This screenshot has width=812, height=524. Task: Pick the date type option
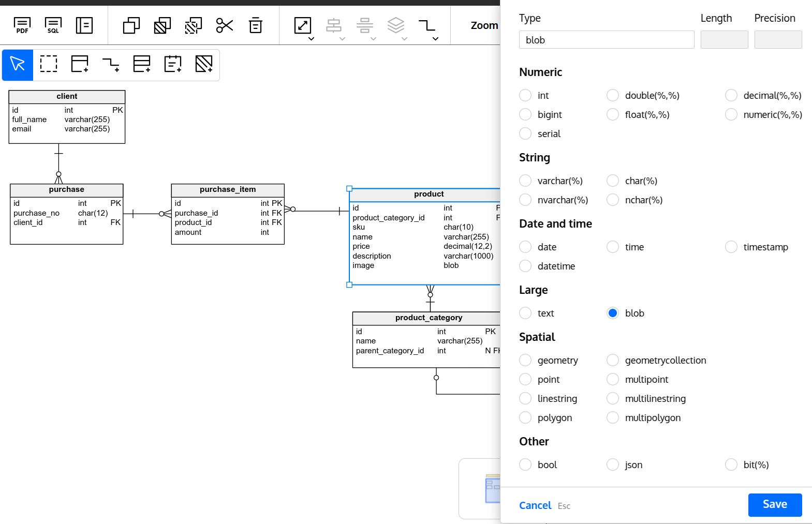pyautogui.click(x=525, y=247)
